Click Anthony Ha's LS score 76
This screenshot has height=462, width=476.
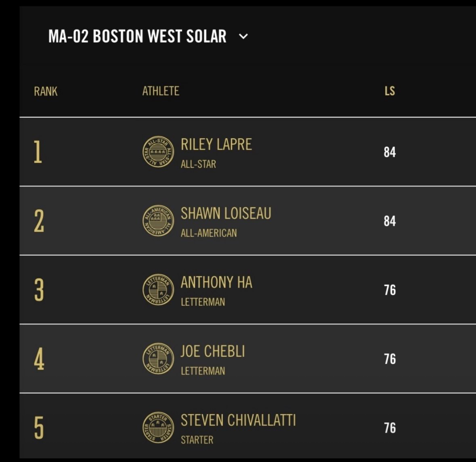point(389,290)
